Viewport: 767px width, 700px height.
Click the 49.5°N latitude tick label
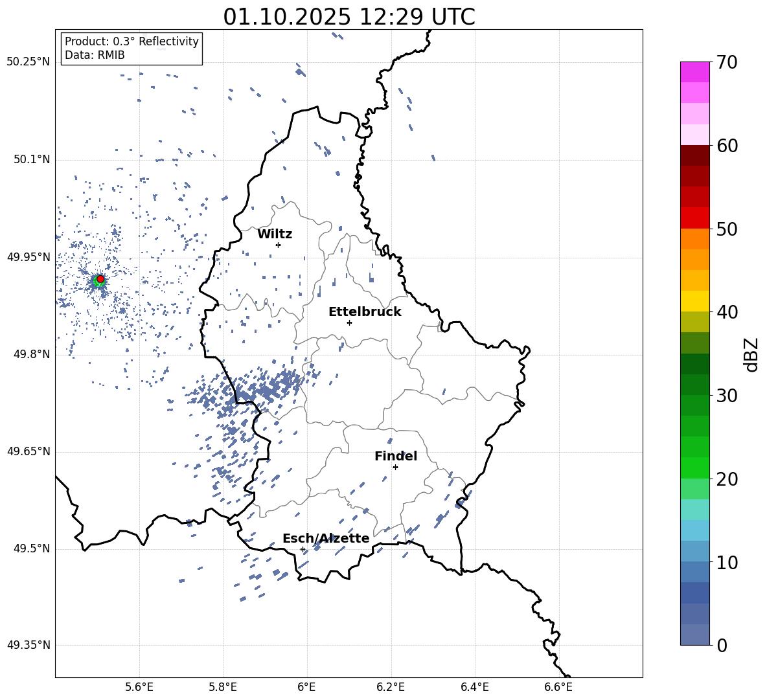32,548
